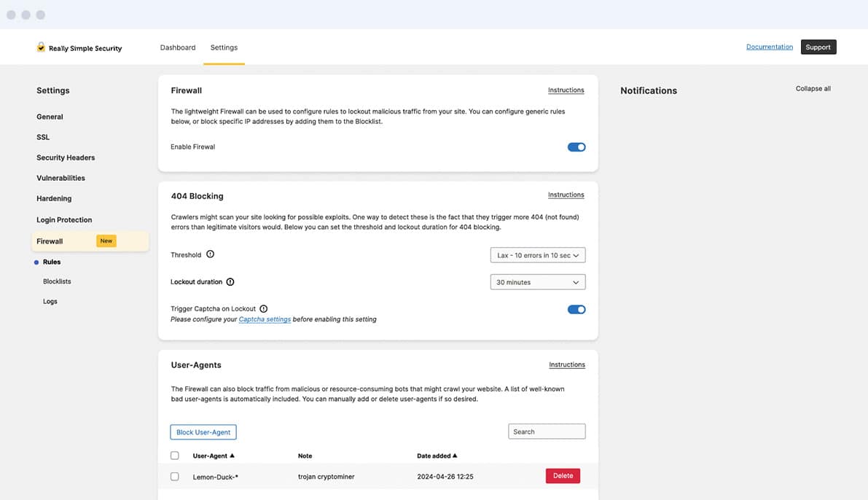Open the Threshold dropdown

(x=538, y=255)
